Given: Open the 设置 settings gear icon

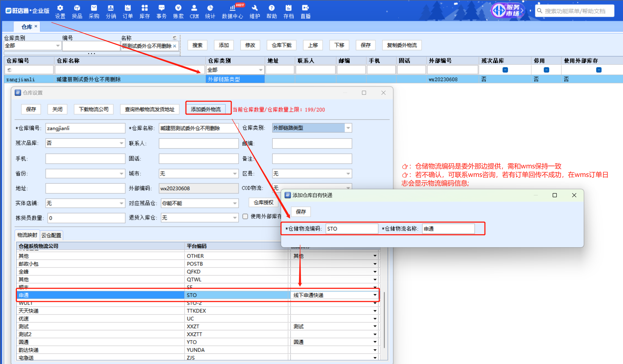Looking at the screenshot, I should point(60,8).
